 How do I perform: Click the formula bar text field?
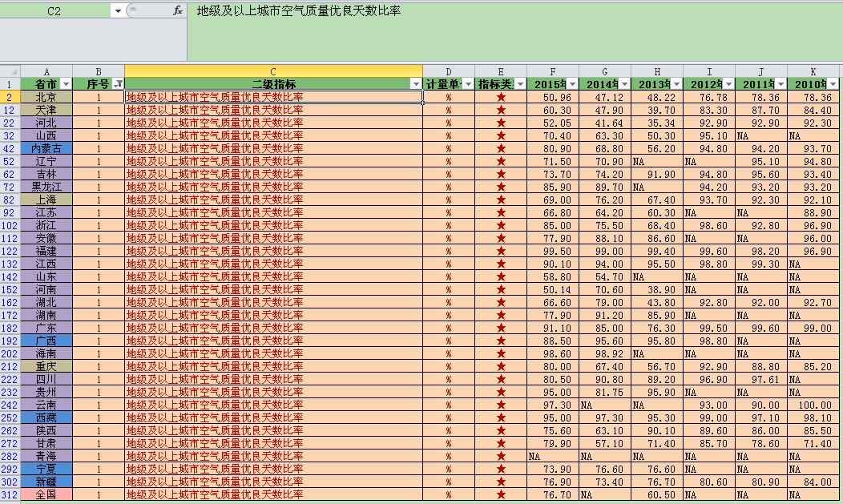(514, 30)
